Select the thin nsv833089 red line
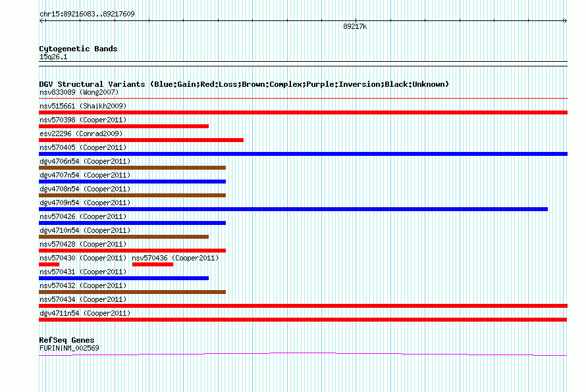The width and height of the screenshot is (586, 392). (x=303, y=99)
